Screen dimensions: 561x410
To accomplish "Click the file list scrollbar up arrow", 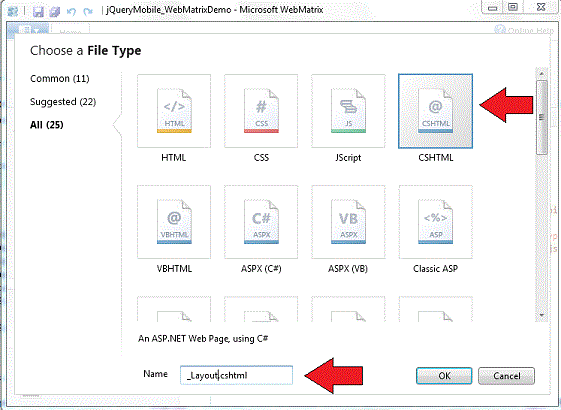I will coord(542,73).
